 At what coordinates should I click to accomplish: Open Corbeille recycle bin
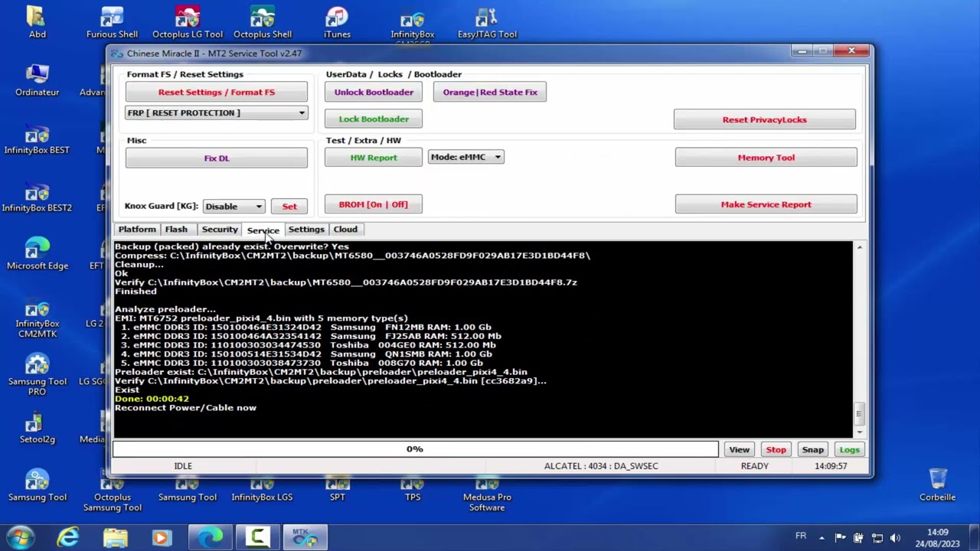[x=937, y=485]
